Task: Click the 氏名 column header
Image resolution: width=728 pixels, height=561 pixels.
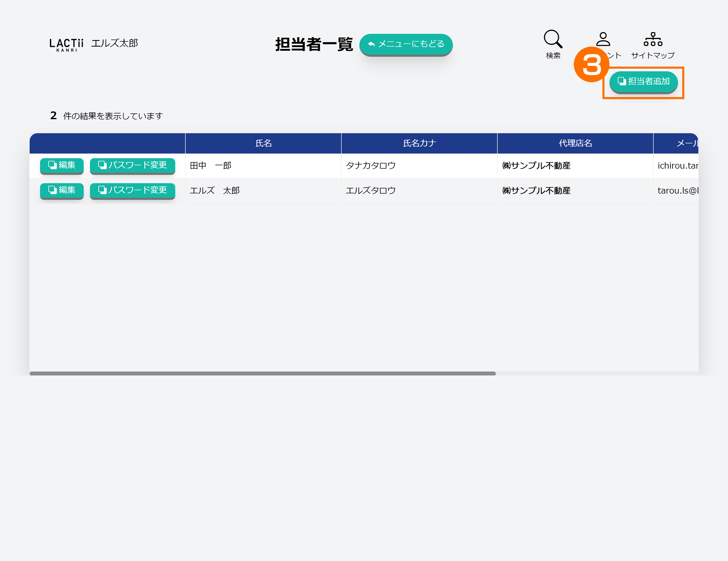Action: [263, 143]
